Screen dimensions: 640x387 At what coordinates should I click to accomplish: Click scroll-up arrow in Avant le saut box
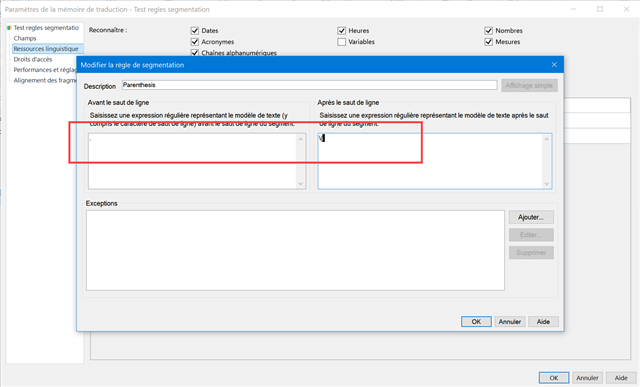pos(301,139)
